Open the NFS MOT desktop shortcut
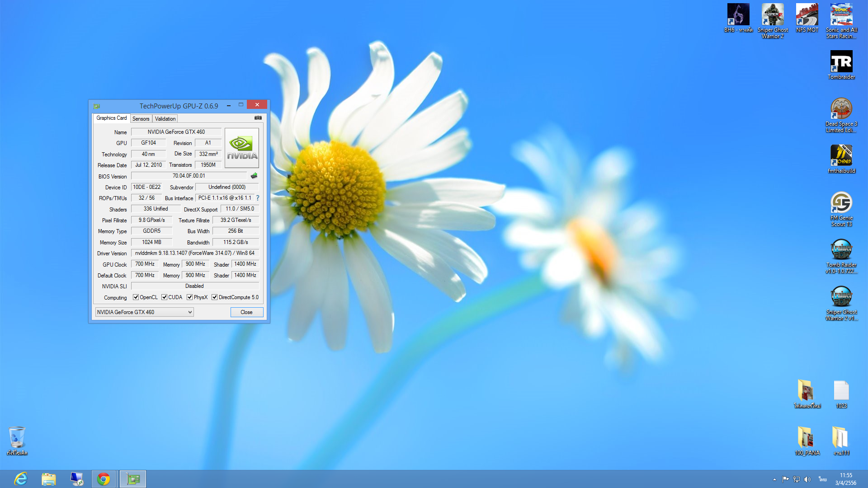The image size is (868, 488). [x=807, y=15]
